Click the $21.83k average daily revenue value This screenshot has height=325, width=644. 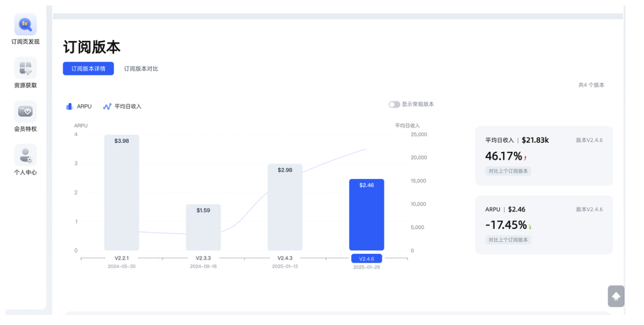coord(535,140)
